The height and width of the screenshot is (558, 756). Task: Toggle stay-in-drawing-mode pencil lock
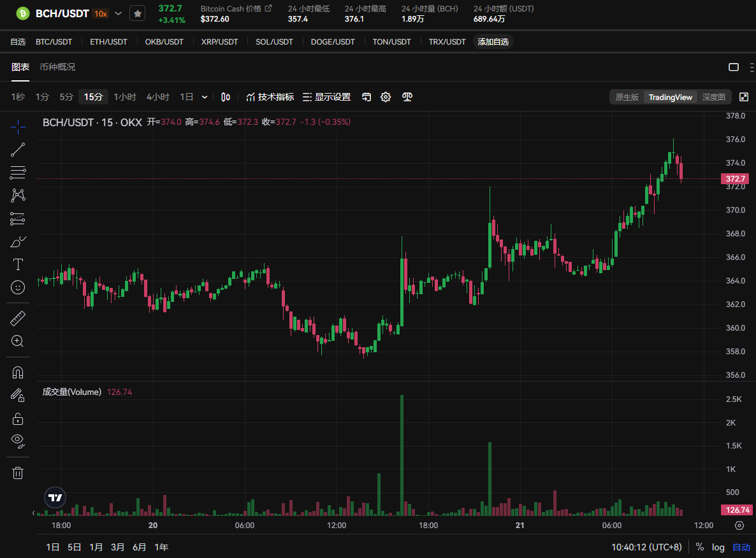[x=18, y=396]
